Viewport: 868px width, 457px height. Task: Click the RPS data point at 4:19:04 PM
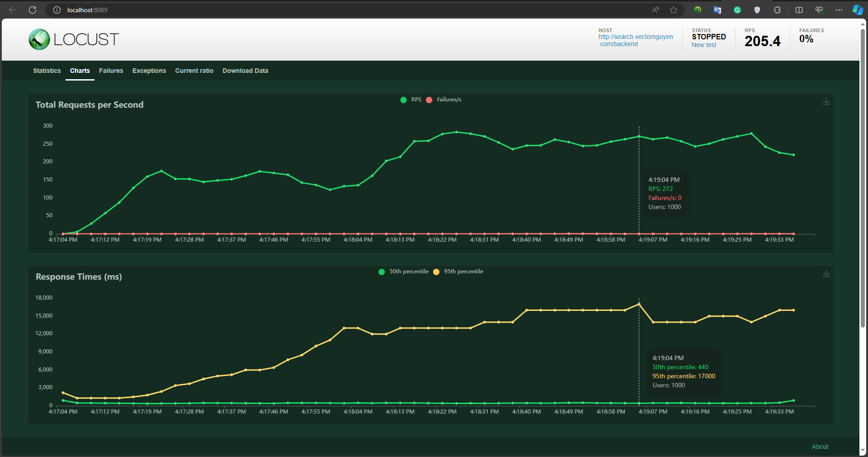click(639, 136)
